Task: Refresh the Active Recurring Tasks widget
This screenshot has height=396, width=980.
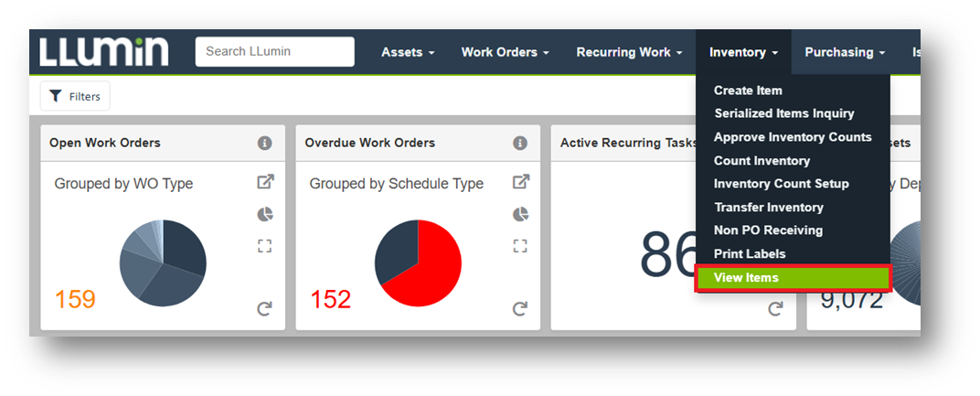Action: click(x=775, y=309)
